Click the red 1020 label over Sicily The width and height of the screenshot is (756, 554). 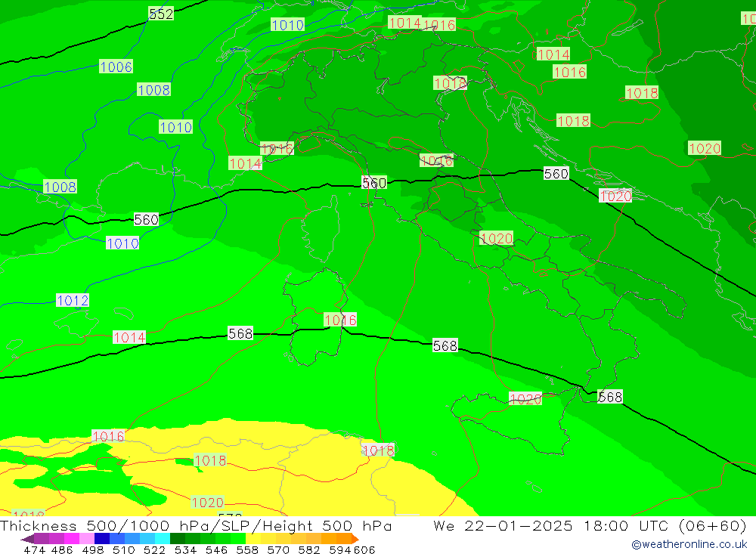tap(525, 399)
